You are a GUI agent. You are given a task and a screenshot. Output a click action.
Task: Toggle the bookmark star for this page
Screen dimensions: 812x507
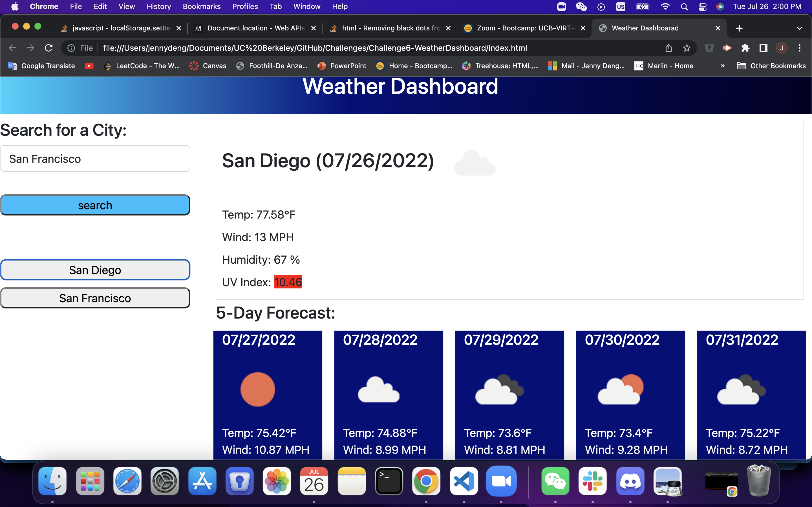tap(687, 48)
